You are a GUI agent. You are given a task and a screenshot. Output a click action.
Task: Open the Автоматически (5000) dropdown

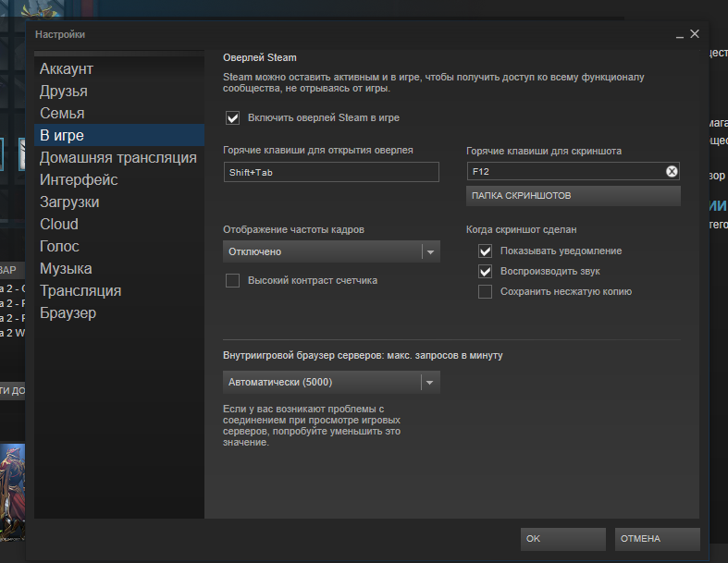click(331, 383)
